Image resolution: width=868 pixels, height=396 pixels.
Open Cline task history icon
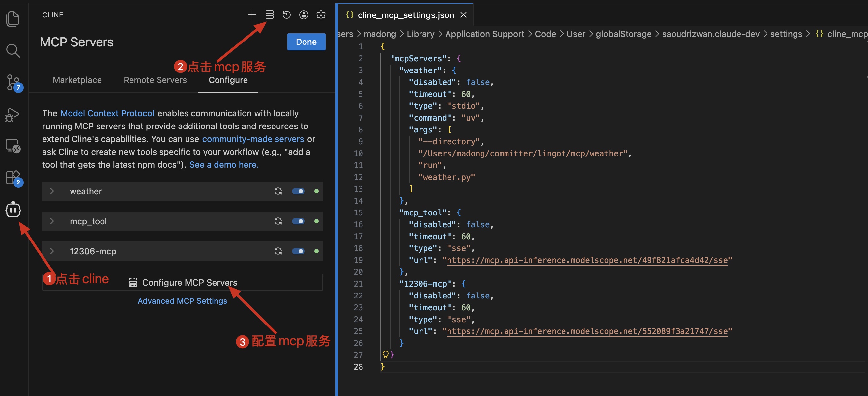tap(286, 14)
